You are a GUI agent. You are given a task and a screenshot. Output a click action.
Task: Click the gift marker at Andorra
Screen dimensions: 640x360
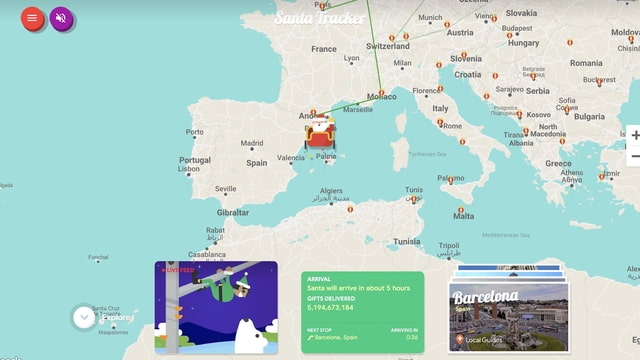click(313, 112)
